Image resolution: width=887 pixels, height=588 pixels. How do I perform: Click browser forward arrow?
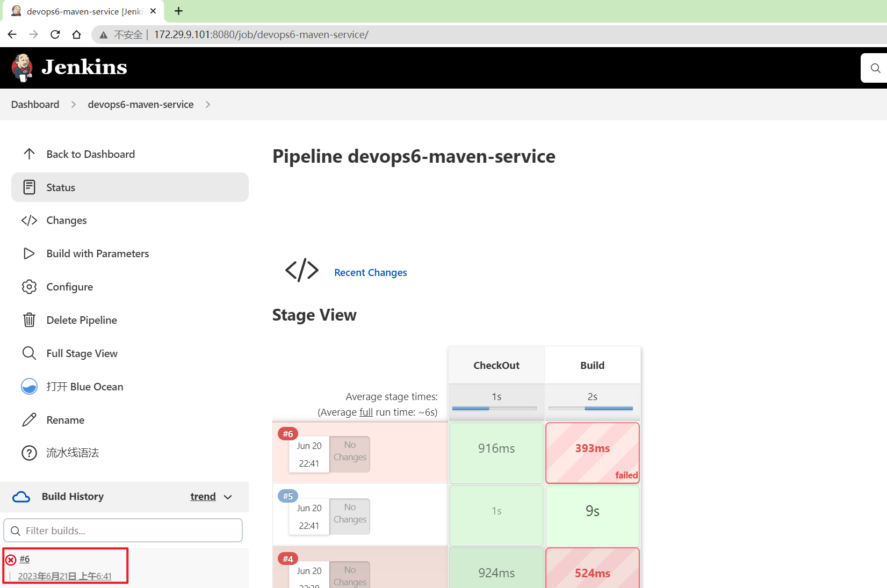[33, 34]
